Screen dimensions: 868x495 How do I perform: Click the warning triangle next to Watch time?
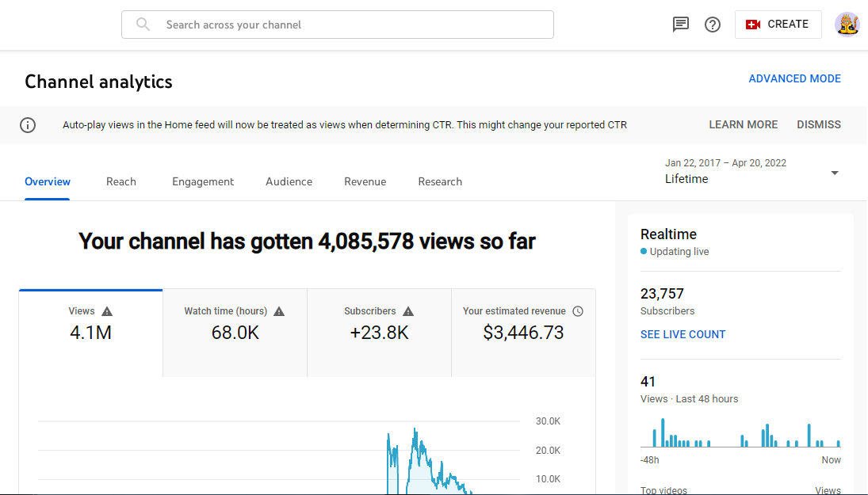(279, 311)
